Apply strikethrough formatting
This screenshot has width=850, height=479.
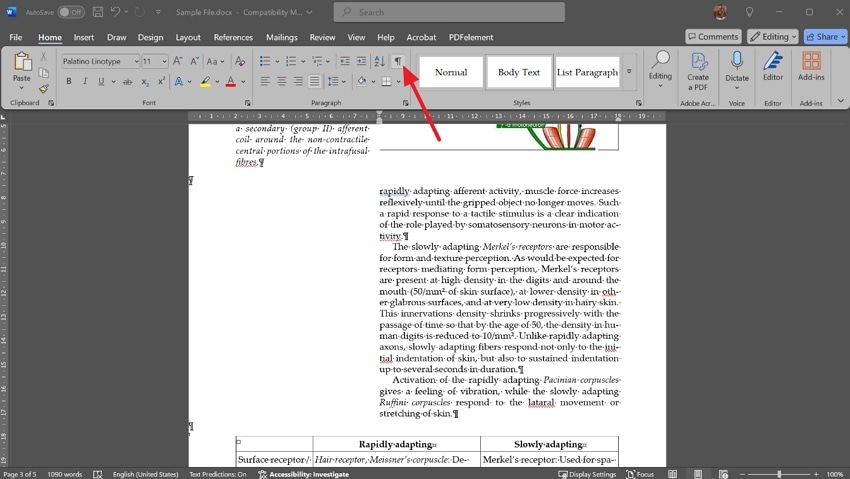[x=127, y=82]
